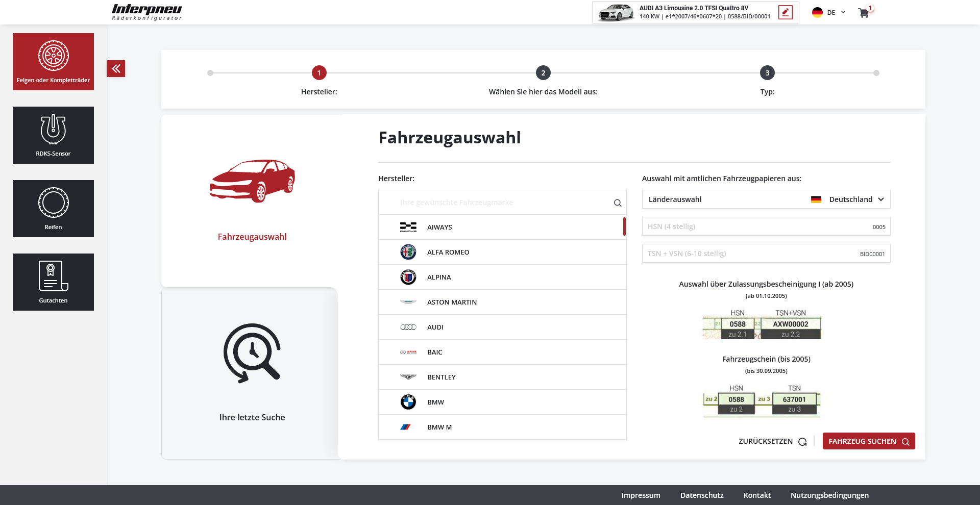Select AUDI manufacturer
The image size is (980, 505).
[x=502, y=327]
